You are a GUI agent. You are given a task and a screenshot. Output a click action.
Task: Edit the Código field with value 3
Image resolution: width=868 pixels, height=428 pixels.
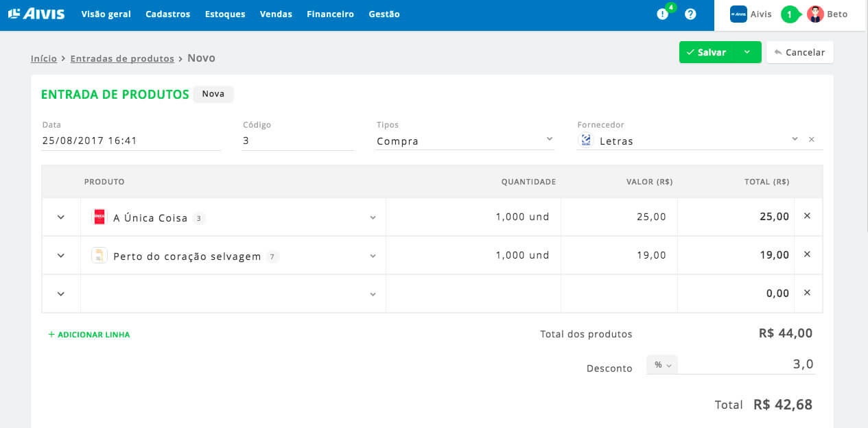coord(298,141)
